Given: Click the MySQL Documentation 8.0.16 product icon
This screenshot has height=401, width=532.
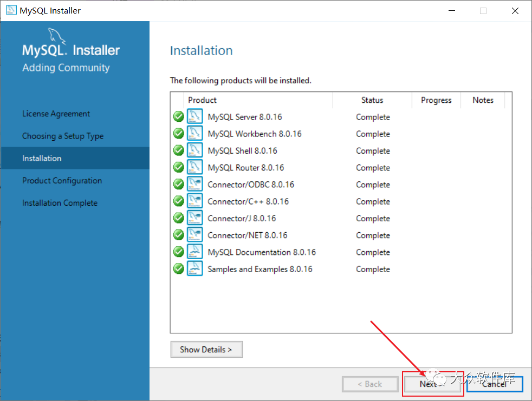Looking at the screenshot, I should [x=194, y=252].
